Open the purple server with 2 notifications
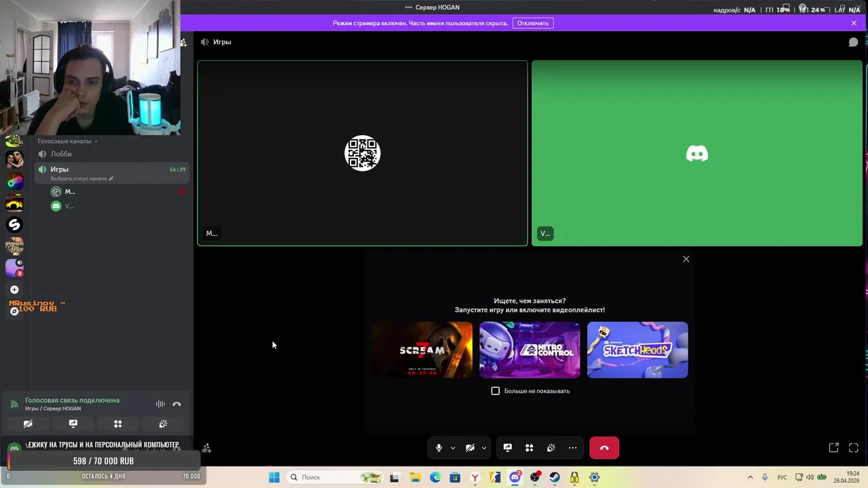The image size is (868, 488). (14, 268)
